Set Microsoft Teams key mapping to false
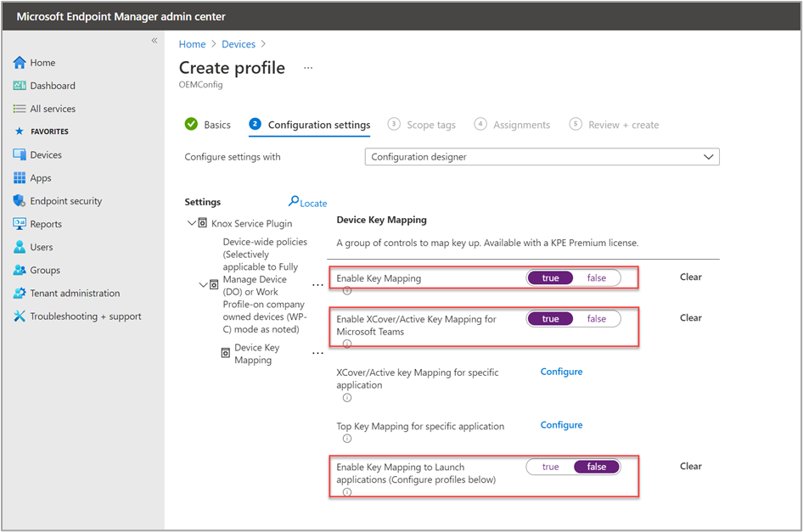 pyautogui.click(x=597, y=318)
